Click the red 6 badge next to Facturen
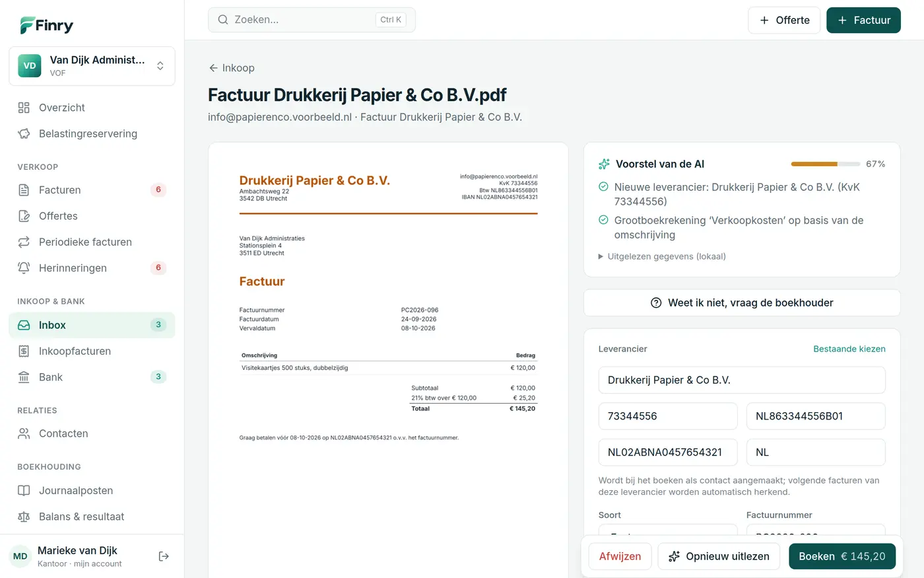This screenshot has height=578, width=924. (158, 190)
